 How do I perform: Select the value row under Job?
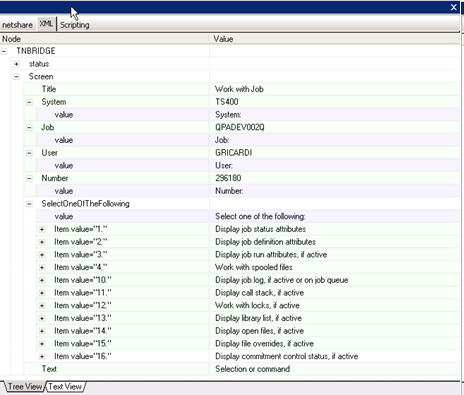coord(248,140)
